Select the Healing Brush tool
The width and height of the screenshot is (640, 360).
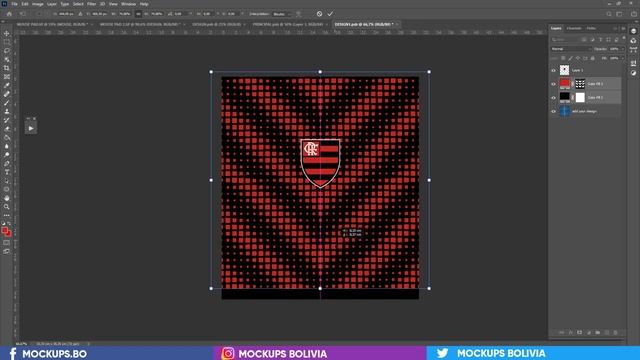[x=7, y=94]
